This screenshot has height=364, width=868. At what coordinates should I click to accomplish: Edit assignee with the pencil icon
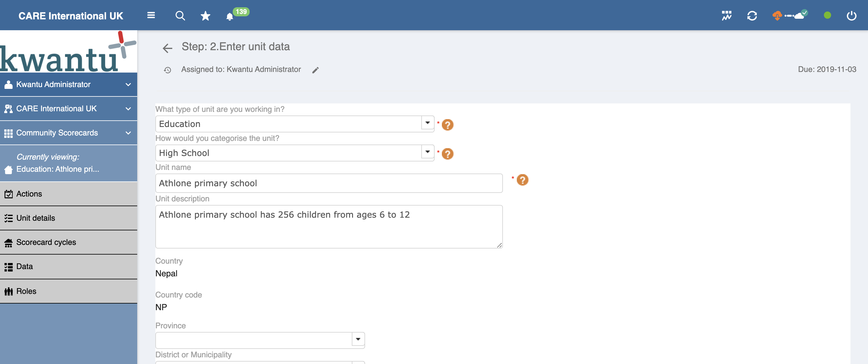315,70
